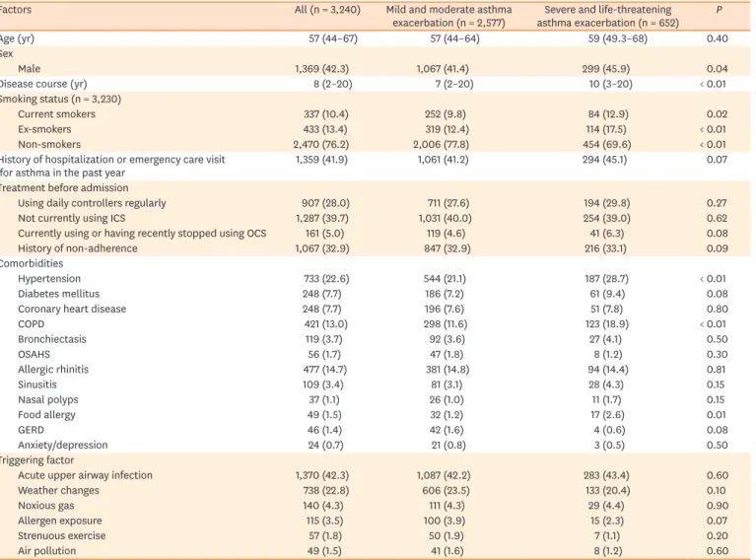Select the 'Non-smokers' row label

tap(49, 144)
